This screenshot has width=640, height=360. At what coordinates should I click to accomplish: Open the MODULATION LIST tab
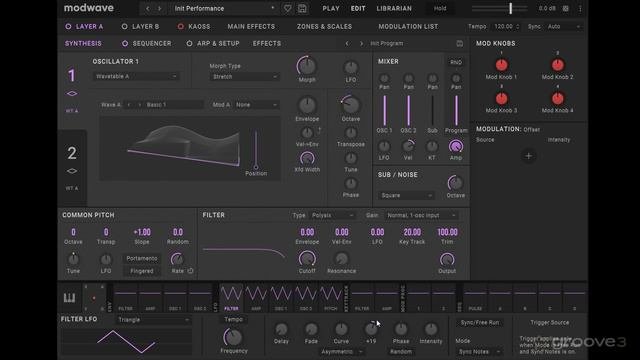tap(408, 27)
